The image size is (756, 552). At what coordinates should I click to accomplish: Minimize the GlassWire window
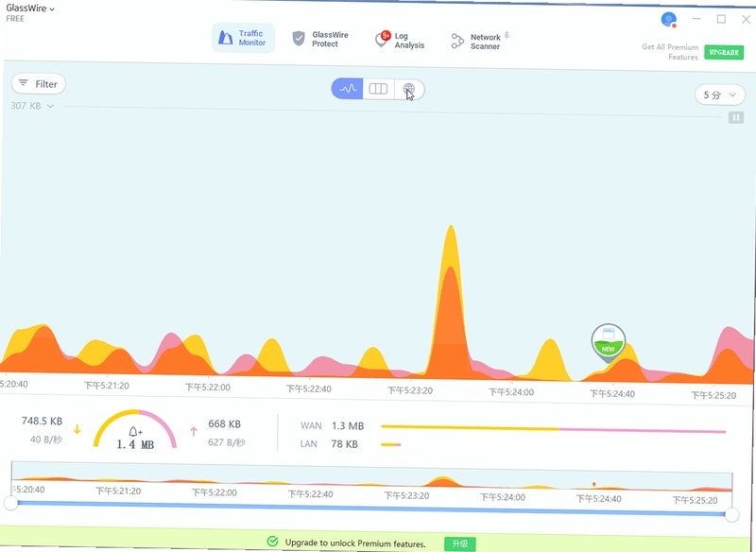click(696, 19)
